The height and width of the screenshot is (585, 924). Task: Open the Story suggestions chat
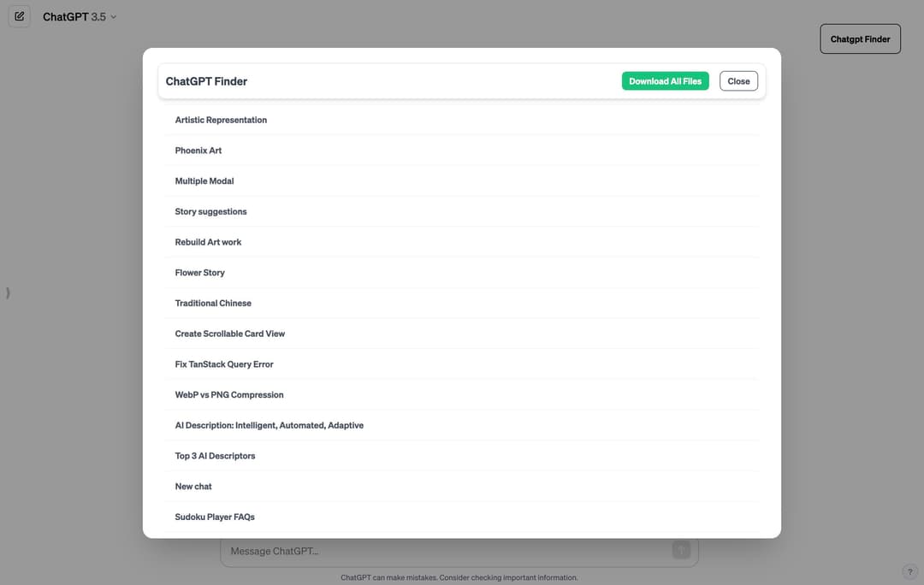(x=210, y=211)
